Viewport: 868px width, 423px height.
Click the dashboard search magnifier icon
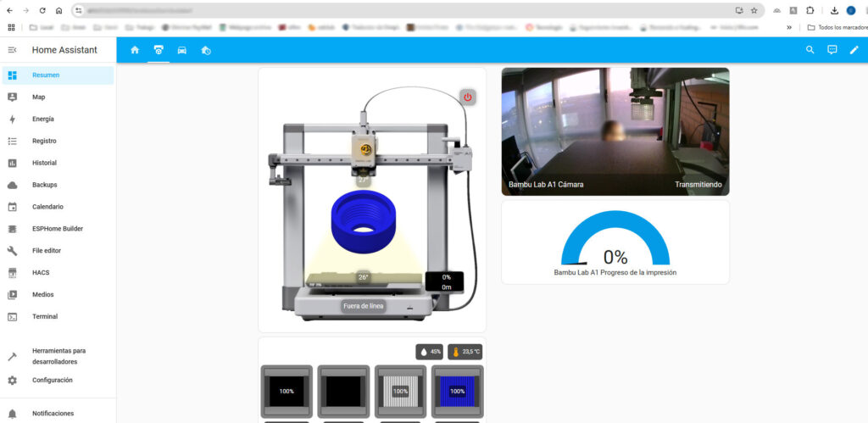tap(810, 50)
